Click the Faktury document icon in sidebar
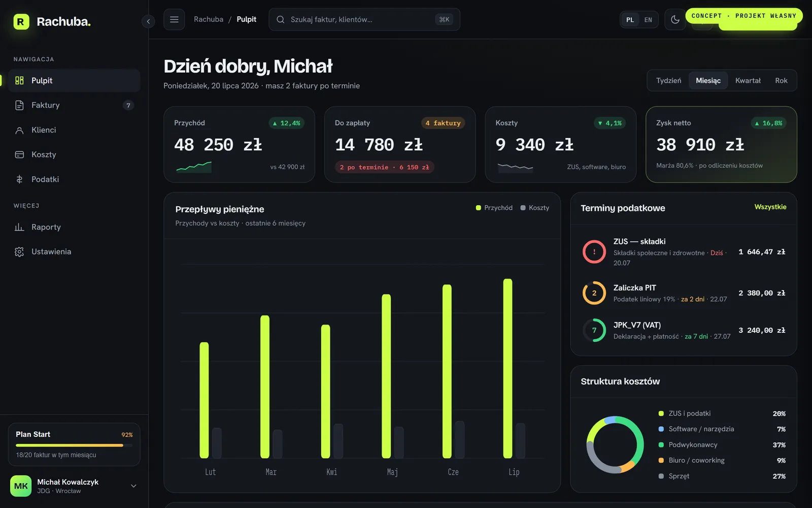The image size is (812, 508). (x=19, y=105)
